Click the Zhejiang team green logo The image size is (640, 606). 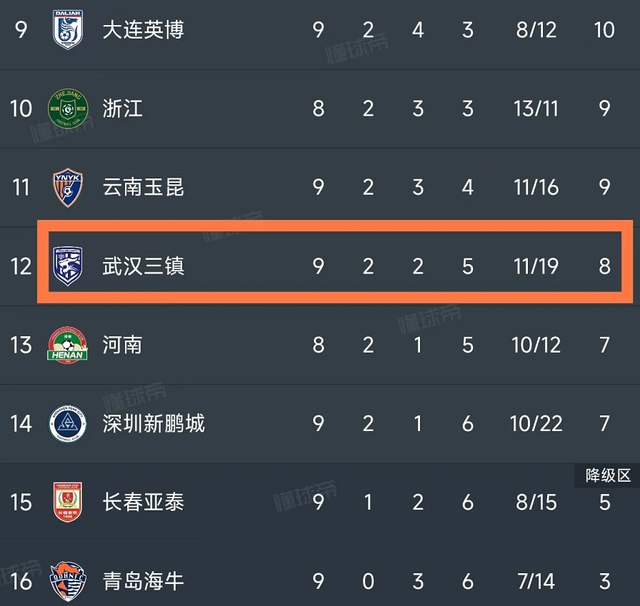[x=68, y=108]
